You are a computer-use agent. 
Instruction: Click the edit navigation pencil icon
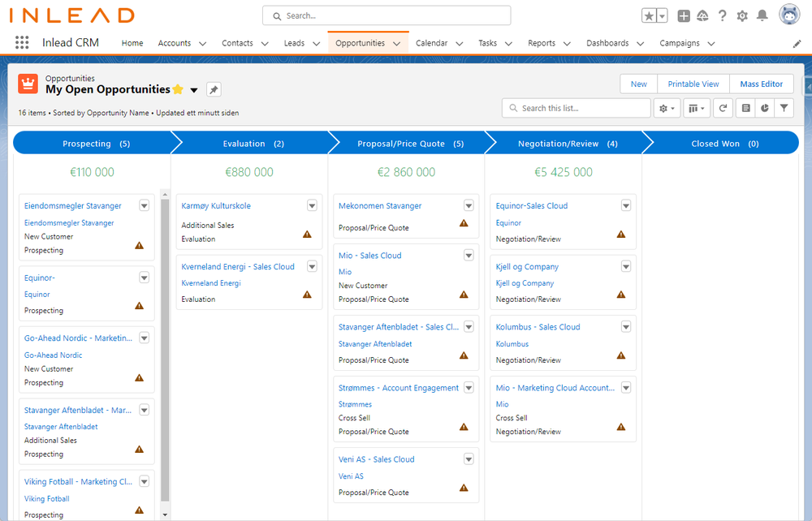pyautogui.click(x=797, y=44)
